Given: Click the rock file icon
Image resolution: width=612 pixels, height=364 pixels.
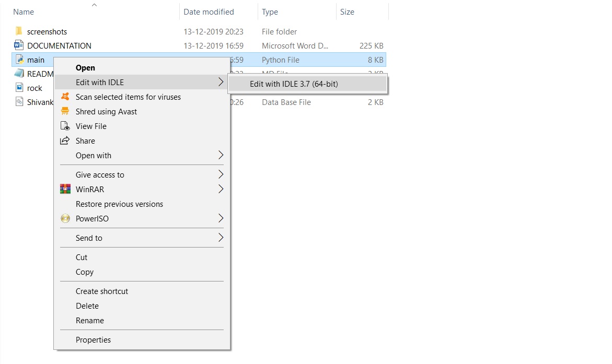Looking at the screenshot, I should click(x=19, y=87).
